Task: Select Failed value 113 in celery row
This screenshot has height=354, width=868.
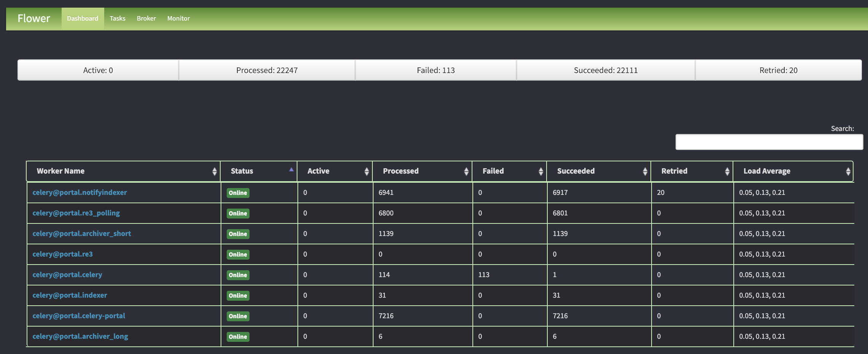Action: click(484, 275)
